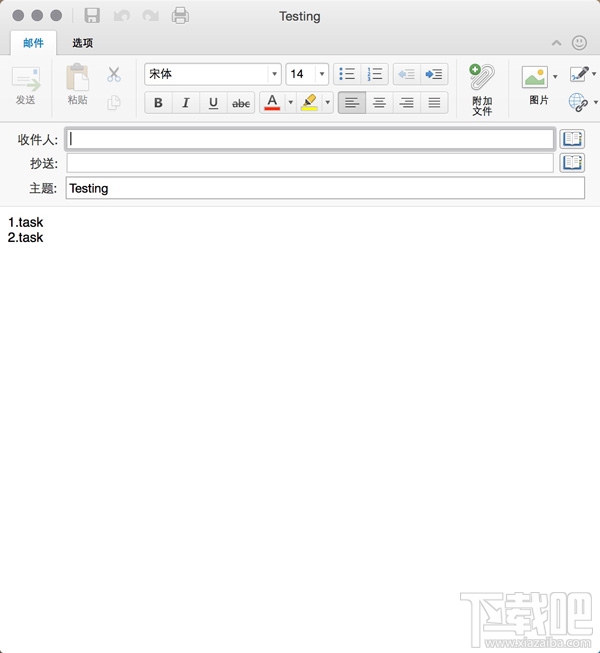600x653 pixels.
Task: Increase the paragraph indent
Action: (434, 74)
